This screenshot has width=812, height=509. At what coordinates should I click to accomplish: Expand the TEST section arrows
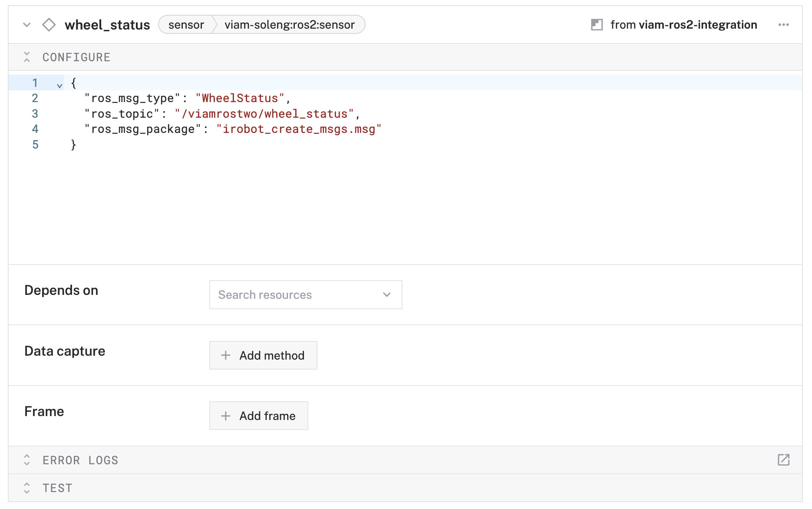pos(27,488)
